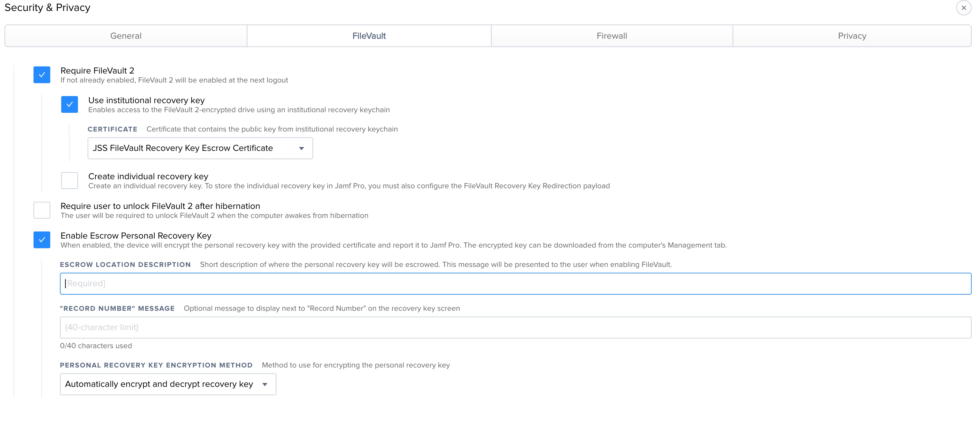Go to the Privacy tab
This screenshot has width=980, height=441.
(852, 36)
